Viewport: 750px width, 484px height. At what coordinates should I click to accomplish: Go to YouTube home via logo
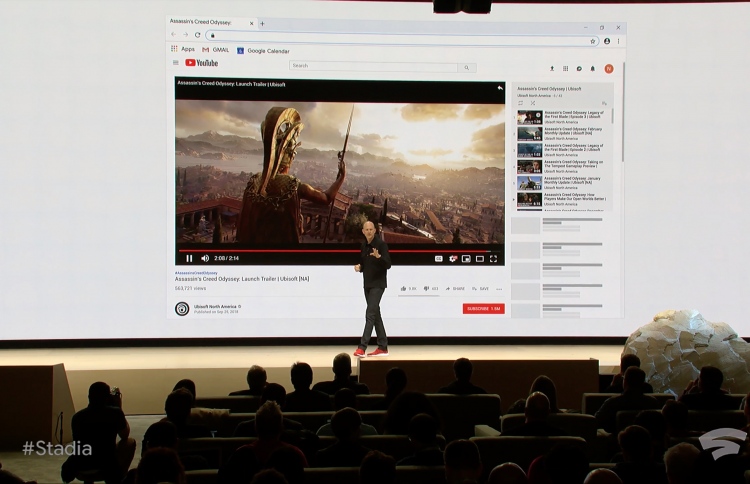tap(201, 63)
